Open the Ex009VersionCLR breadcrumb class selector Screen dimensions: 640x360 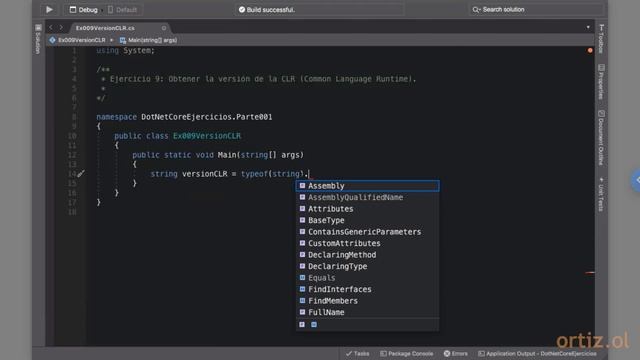click(x=78, y=40)
